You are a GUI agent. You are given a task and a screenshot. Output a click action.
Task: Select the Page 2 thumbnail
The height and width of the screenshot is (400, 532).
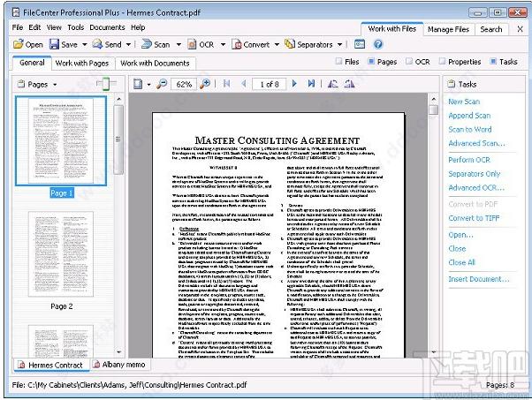[61, 254]
